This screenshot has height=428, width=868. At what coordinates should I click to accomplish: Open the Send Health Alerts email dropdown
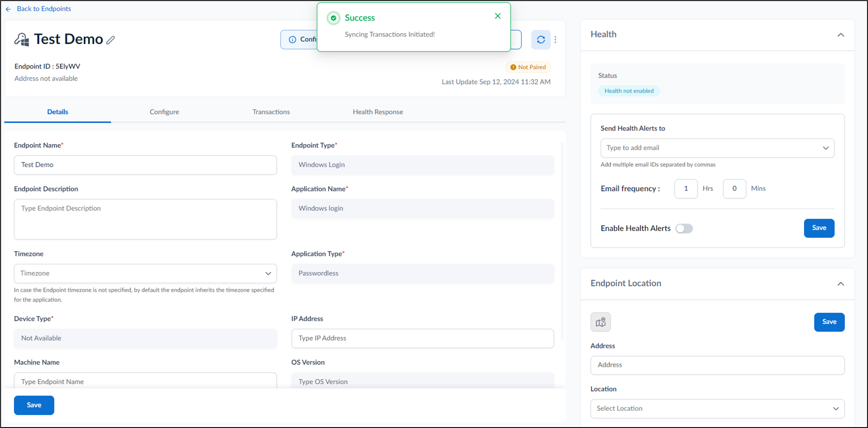coord(717,148)
